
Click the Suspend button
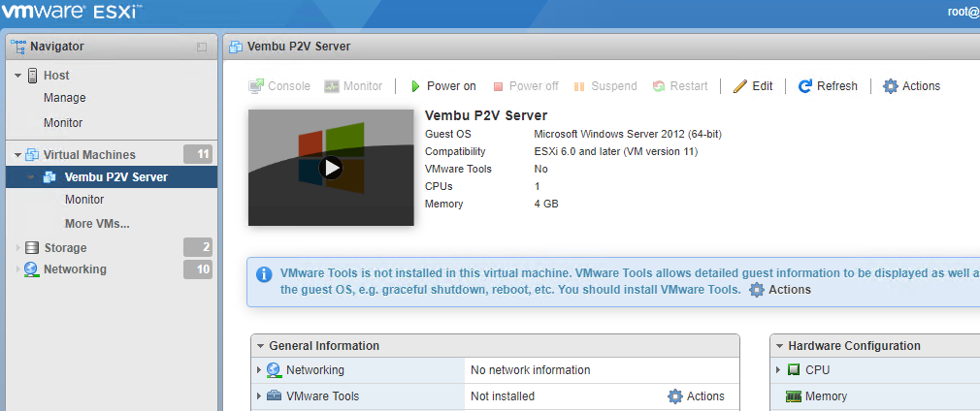point(605,86)
